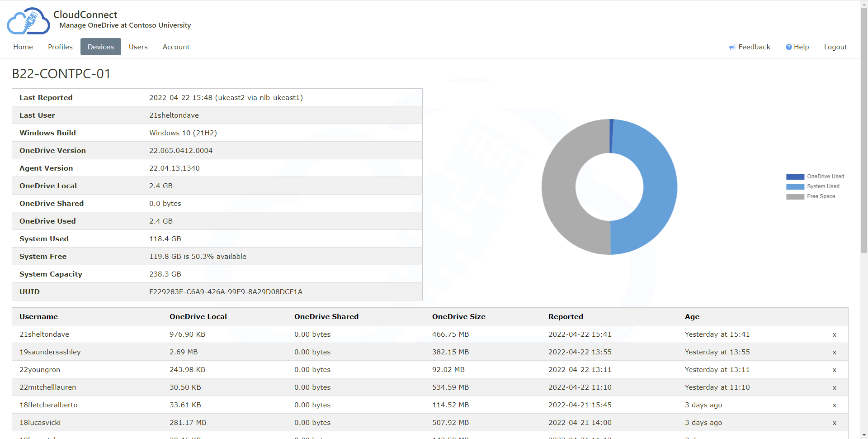Click the CloudConnect cloud logo

(x=28, y=21)
